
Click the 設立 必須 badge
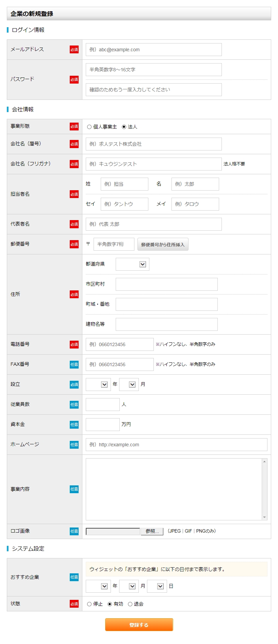pos(74,384)
